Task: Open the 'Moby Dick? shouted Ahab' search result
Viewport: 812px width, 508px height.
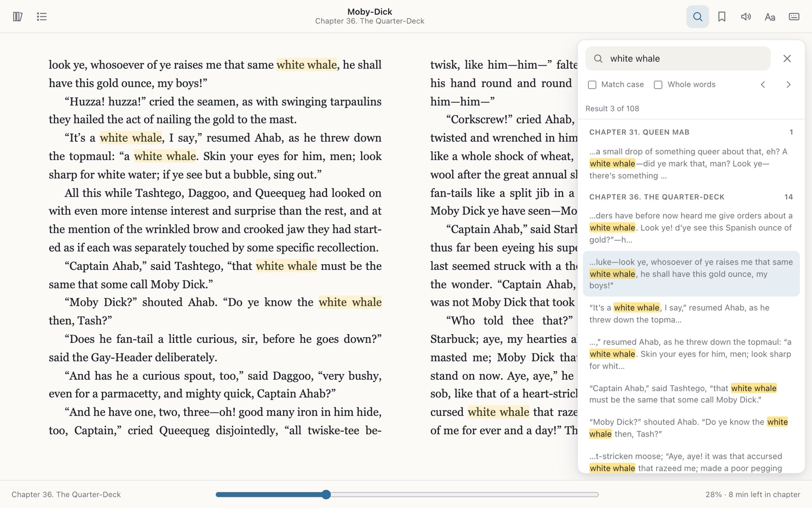Action: 691,428
